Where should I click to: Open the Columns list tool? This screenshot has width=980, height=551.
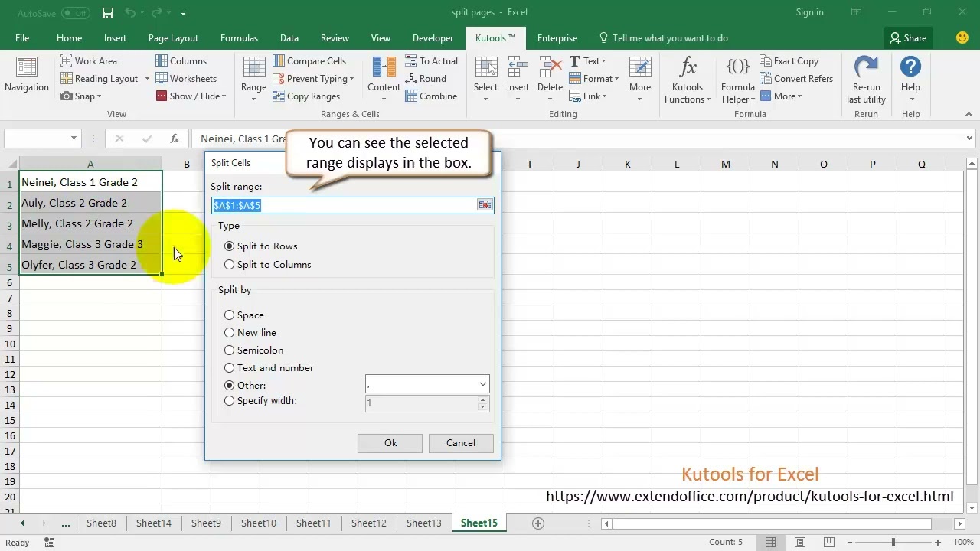(181, 61)
